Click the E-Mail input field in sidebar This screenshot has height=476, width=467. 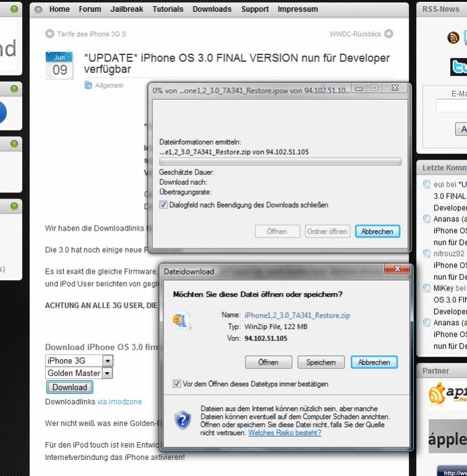[x=452, y=105]
